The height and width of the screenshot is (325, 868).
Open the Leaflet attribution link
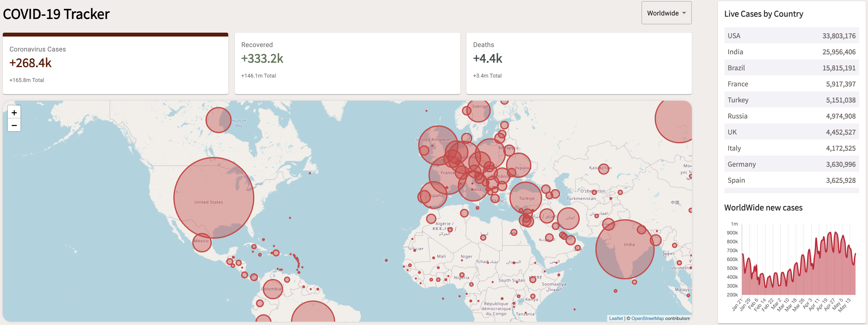point(616,318)
